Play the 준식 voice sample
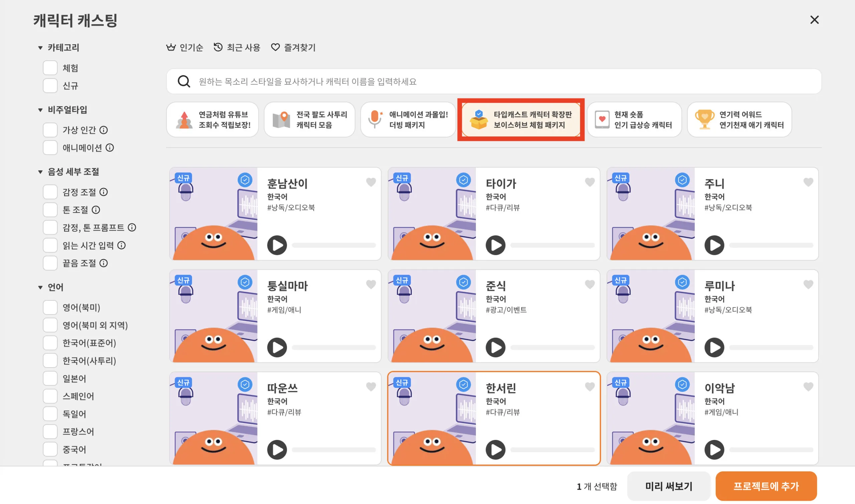 tap(495, 347)
